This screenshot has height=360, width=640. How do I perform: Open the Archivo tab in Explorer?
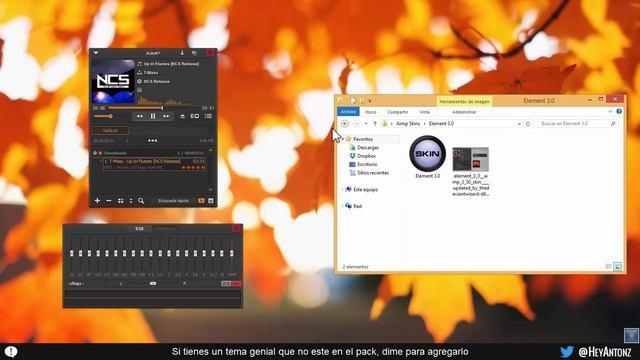[x=348, y=112]
